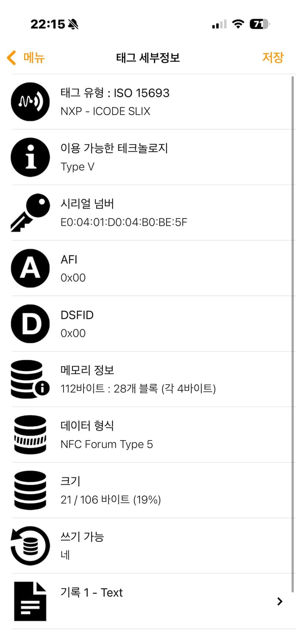This screenshot has height=644, width=296.
Task: Tap the size database stack icon
Action: coord(30,489)
